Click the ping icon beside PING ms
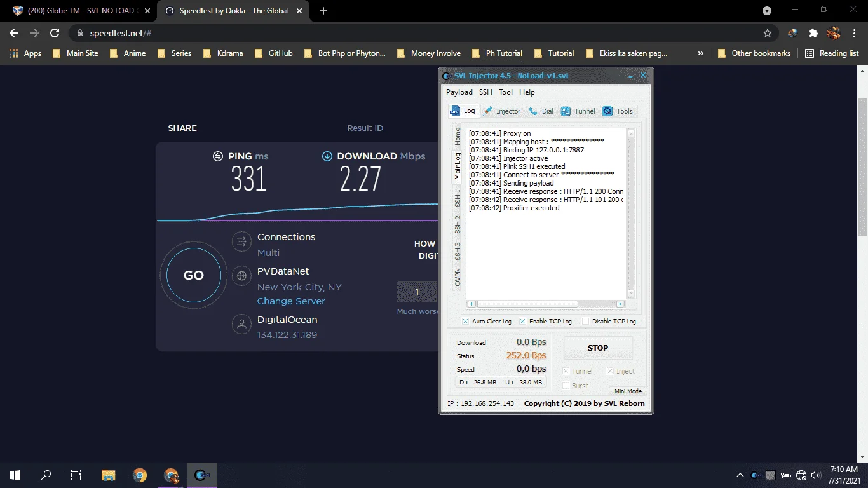The height and width of the screenshot is (488, 868). 218,156
